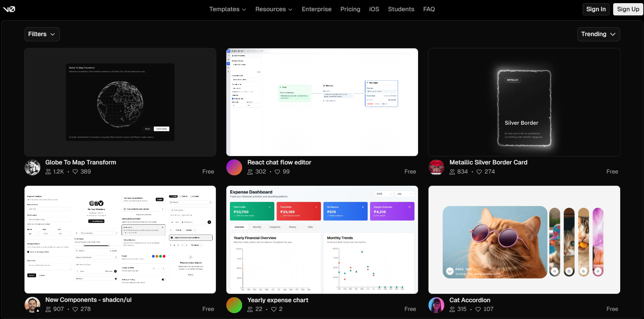The height and width of the screenshot is (319, 644).
Task: Click the Sign Up button
Action: pos(628,9)
